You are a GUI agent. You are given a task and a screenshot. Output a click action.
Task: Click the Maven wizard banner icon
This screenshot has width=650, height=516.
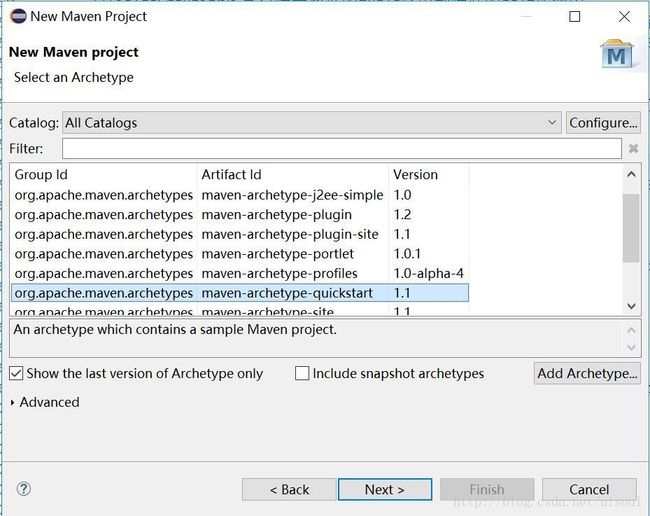[x=616, y=54]
